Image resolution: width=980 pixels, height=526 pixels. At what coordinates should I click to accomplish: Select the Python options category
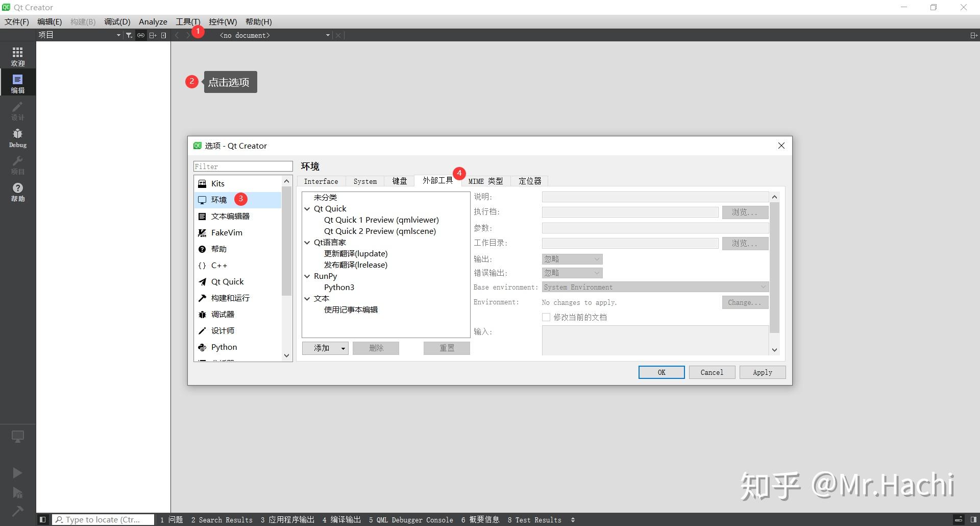coord(238,347)
